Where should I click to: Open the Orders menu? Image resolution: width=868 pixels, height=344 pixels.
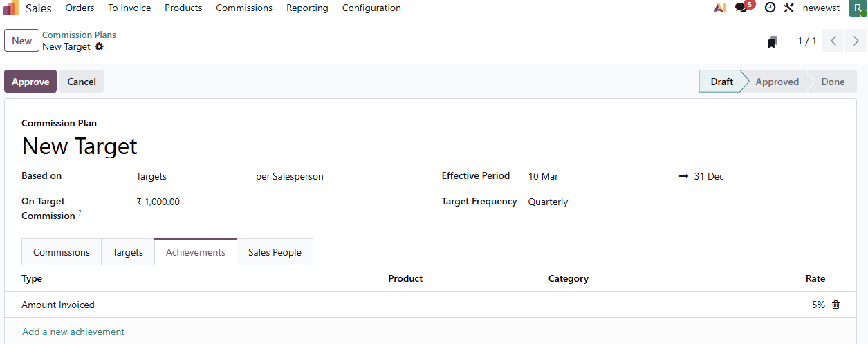pos(80,8)
